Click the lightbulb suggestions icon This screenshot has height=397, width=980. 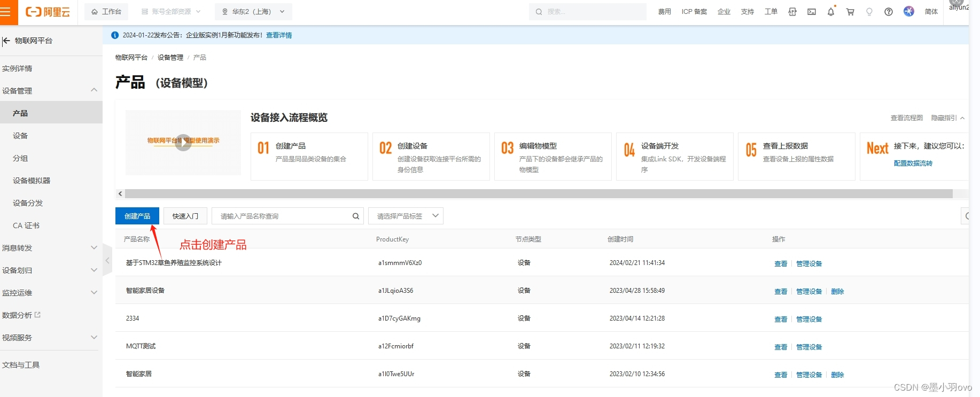(869, 12)
